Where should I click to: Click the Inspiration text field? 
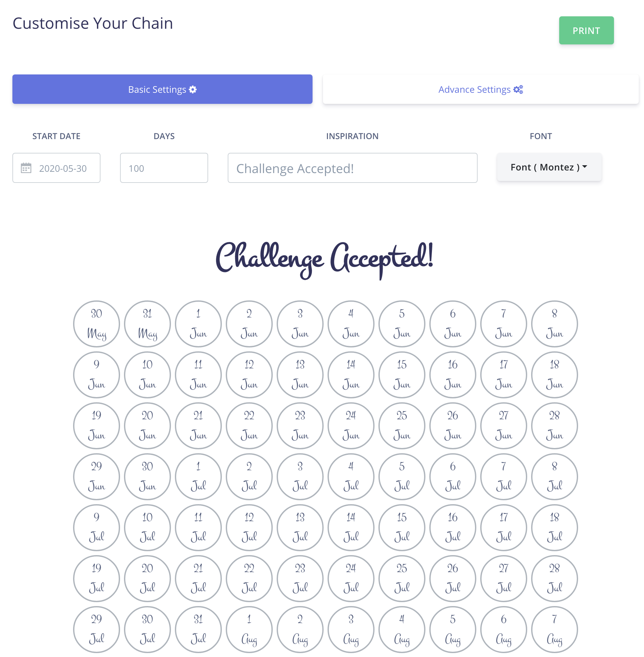[x=352, y=168]
